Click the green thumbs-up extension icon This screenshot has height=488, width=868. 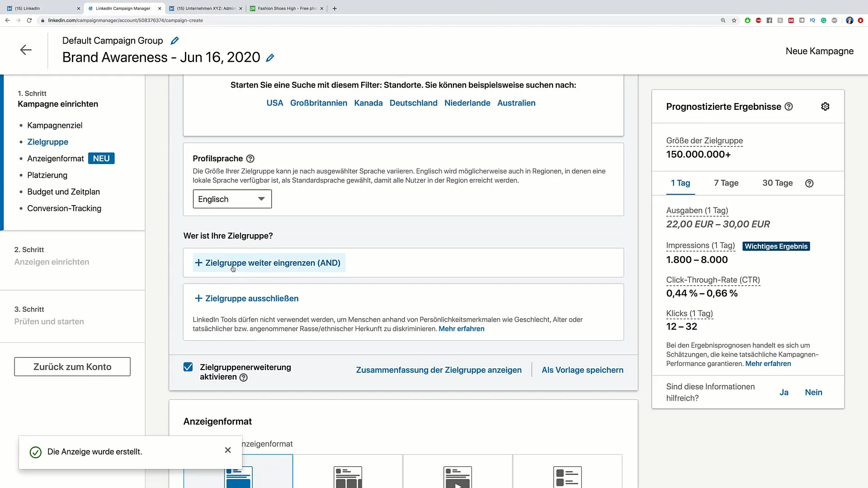tap(747, 20)
